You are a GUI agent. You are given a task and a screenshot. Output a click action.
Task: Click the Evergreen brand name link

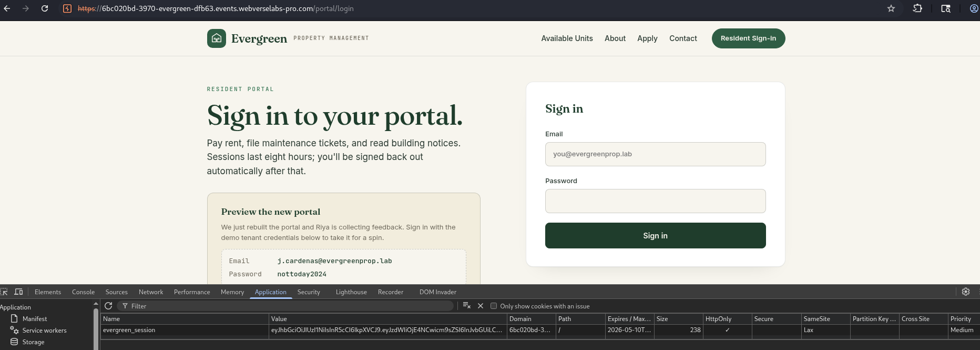259,38
